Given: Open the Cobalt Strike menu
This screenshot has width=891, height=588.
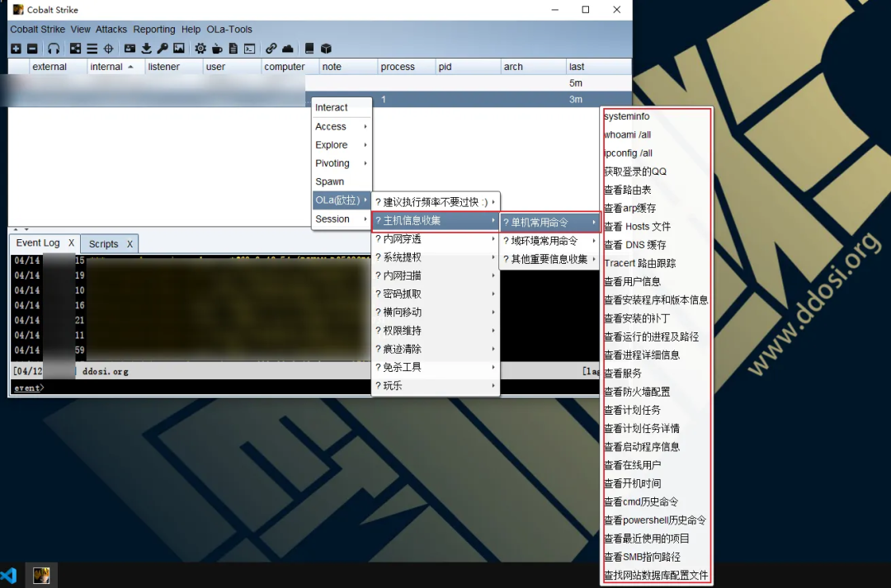Looking at the screenshot, I should pyautogui.click(x=37, y=29).
